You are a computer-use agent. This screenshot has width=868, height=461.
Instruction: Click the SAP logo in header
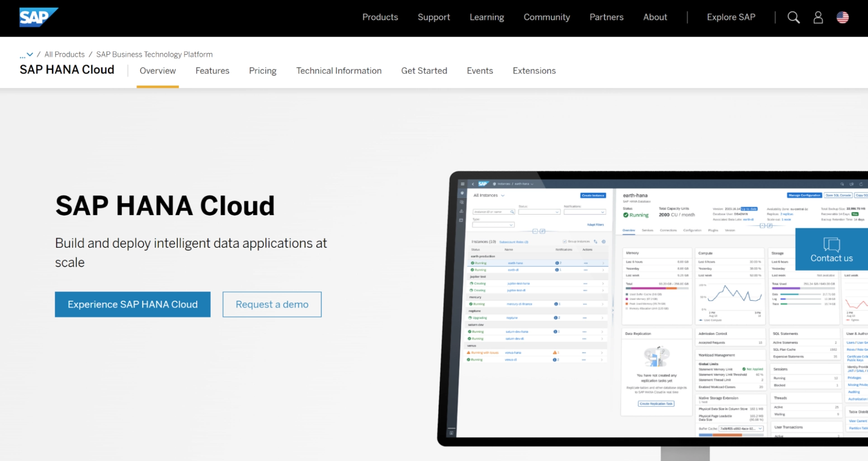tap(38, 18)
